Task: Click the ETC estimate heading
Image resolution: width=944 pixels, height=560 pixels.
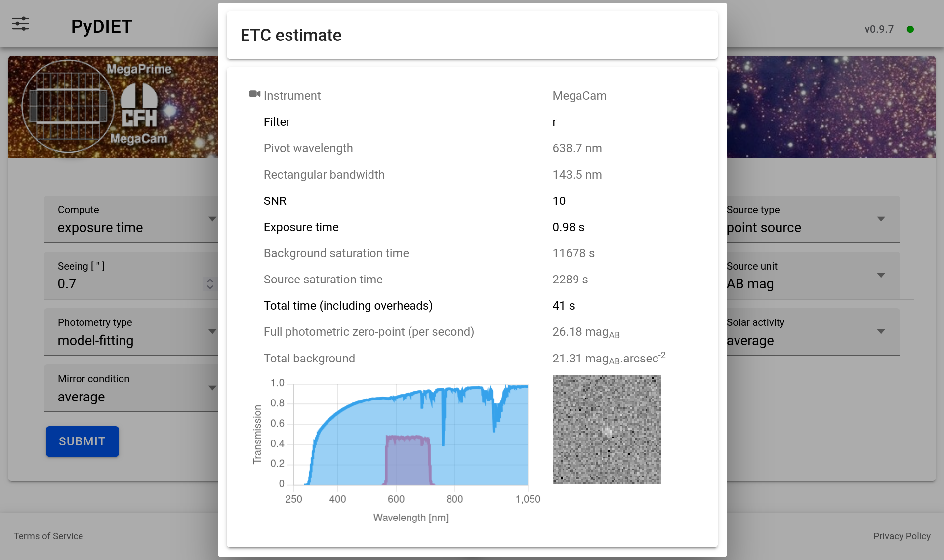Action: pos(291,35)
